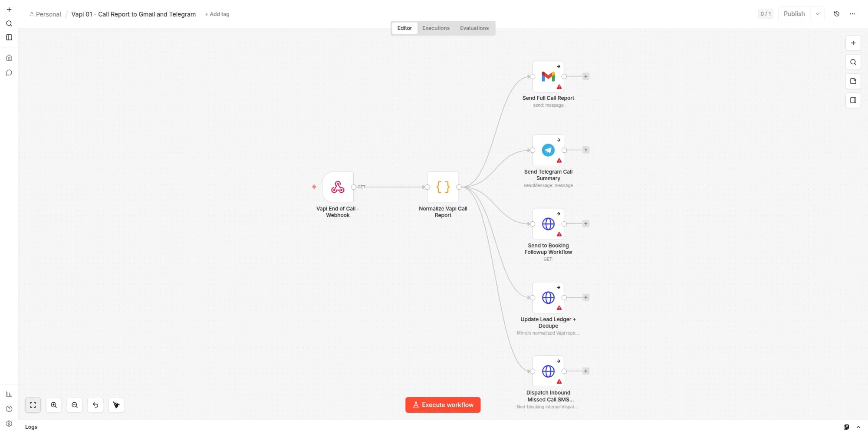Open the help question mark icon
The height and width of the screenshot is (434, 868).
point(9,409)
